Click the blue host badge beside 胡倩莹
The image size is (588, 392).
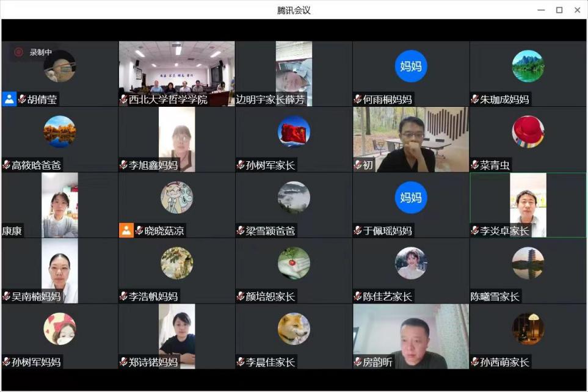[9, 99]
